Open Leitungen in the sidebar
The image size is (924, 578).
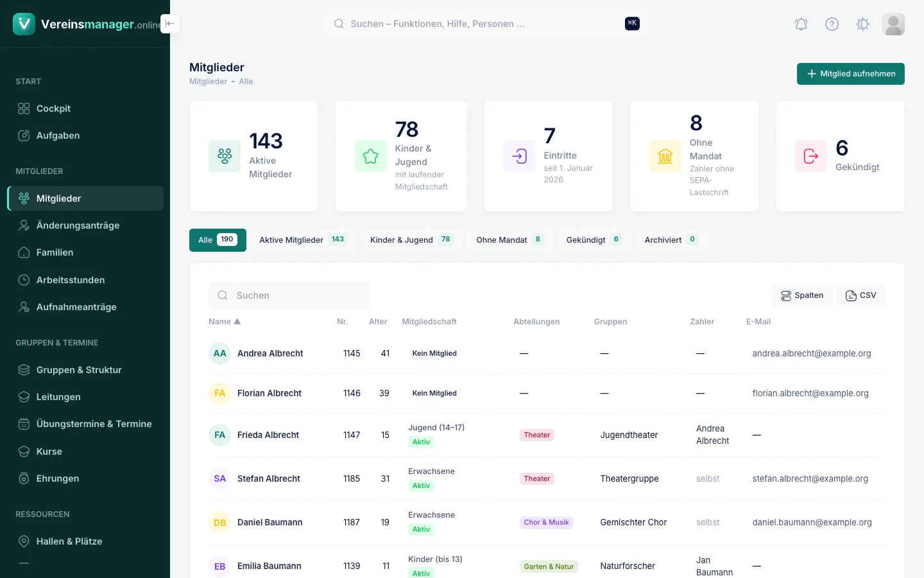pos(85,397)
